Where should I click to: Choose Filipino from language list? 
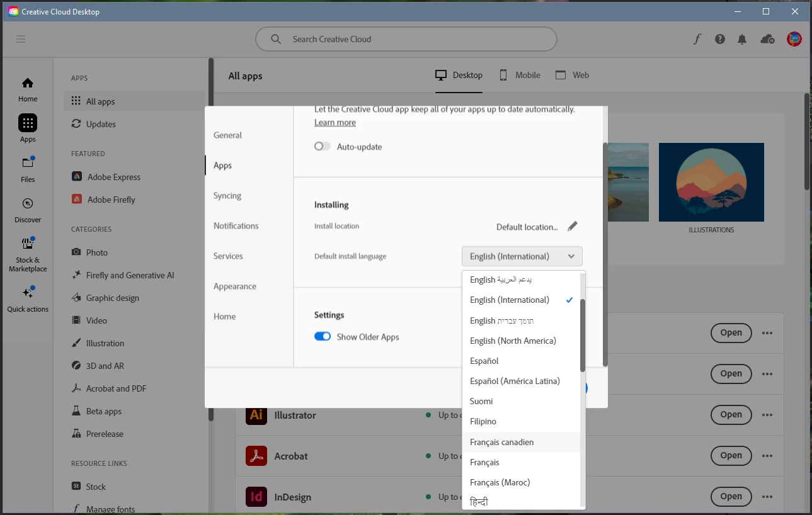click(x=521, y=421)
